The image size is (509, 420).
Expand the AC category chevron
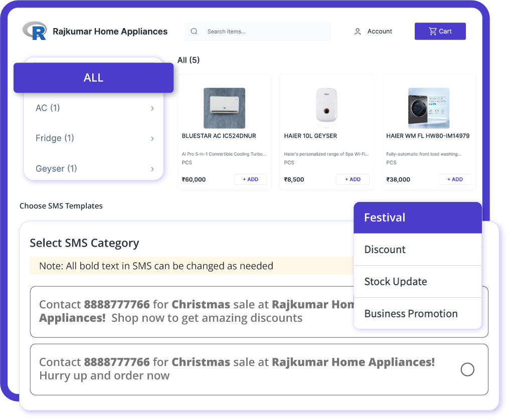click(x=152, y=108)
